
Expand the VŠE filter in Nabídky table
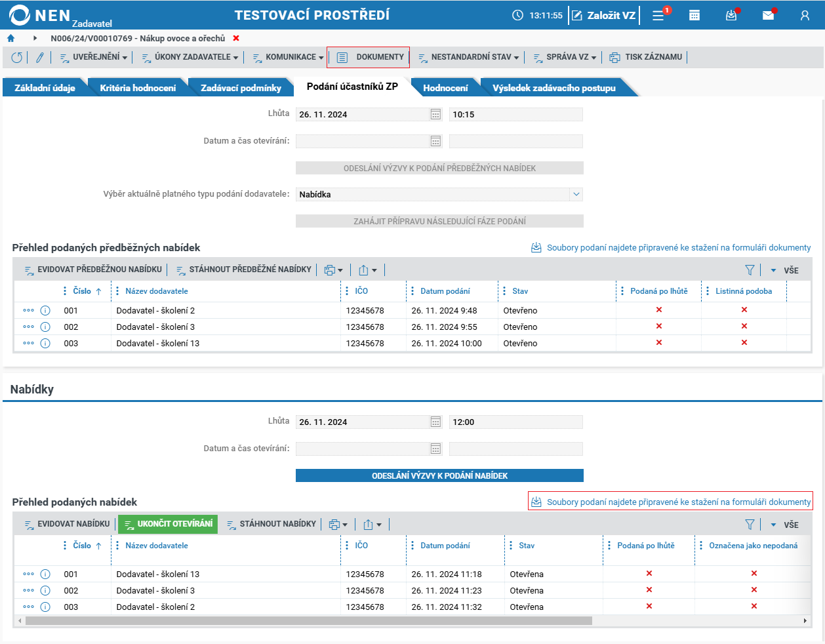point(784,525)
